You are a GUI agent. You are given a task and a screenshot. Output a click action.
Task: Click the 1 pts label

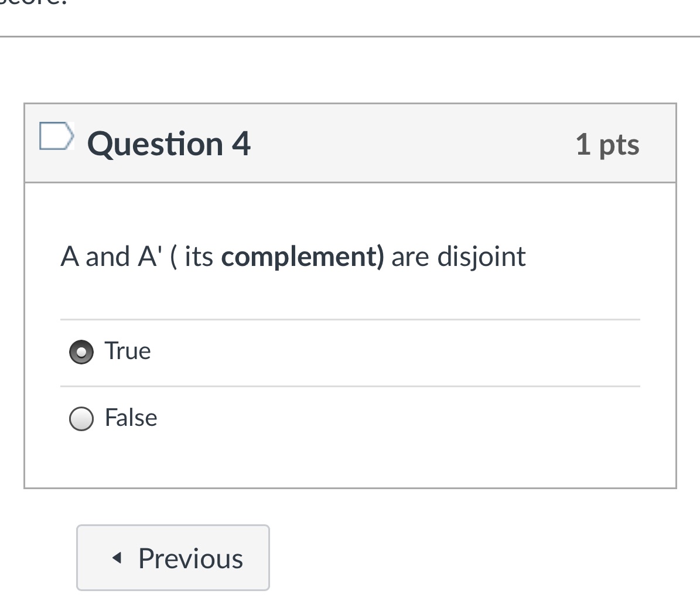(609, 145)
